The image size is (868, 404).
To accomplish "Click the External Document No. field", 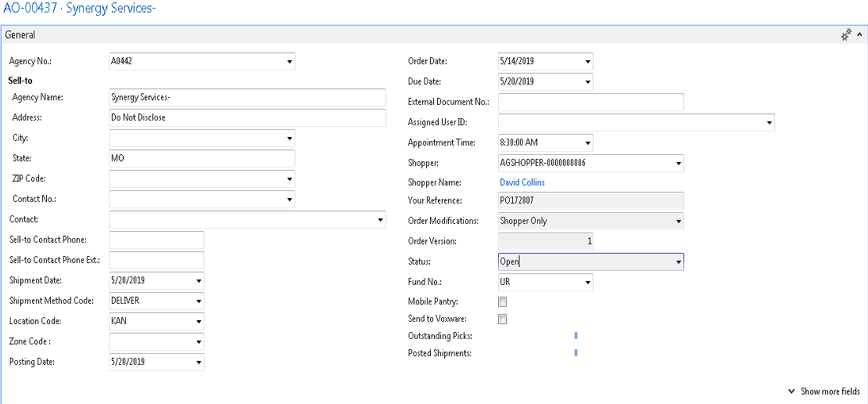I will 590,102.
